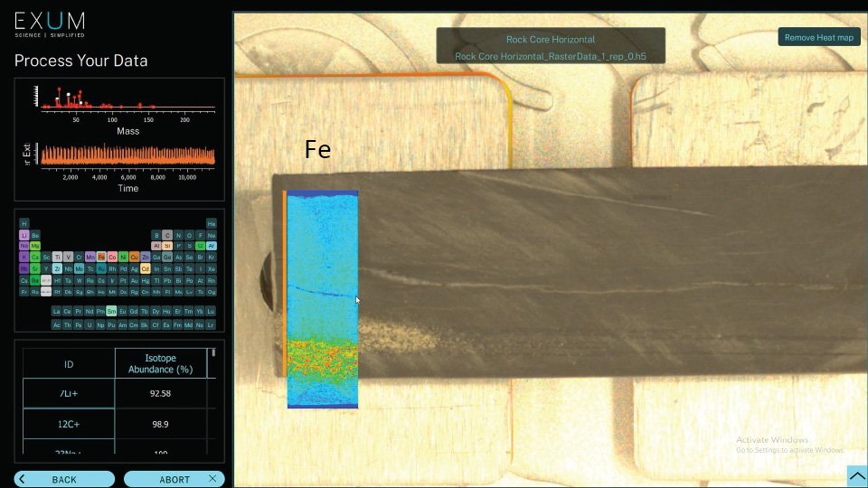Grab the isotope table scrollbar
This screenshot has height=488, width=868.
(213, 352)
